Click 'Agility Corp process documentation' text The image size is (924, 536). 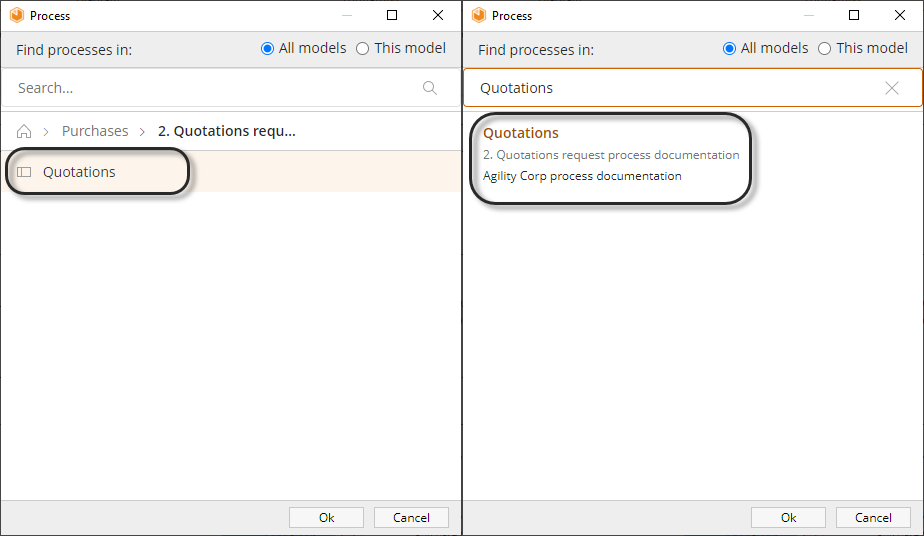tap(582, 176)
